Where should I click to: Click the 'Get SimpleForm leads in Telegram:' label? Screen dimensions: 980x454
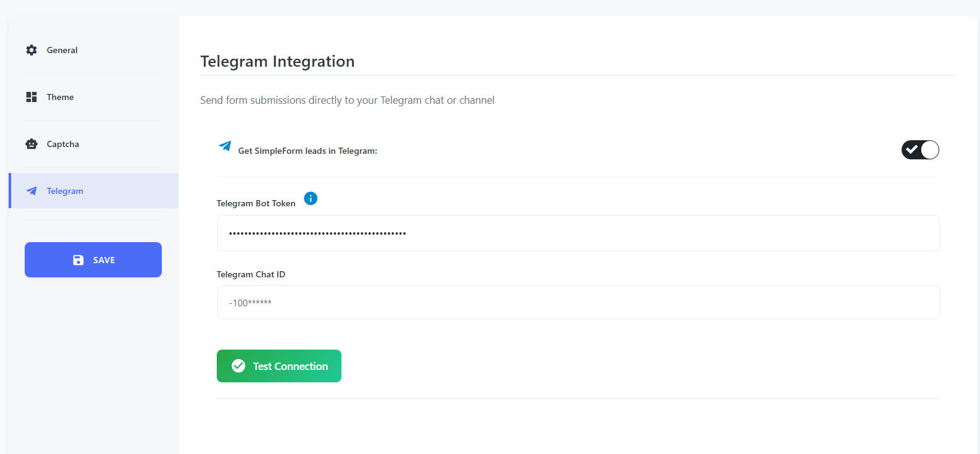pyautogui.click(x=308, y=151)
